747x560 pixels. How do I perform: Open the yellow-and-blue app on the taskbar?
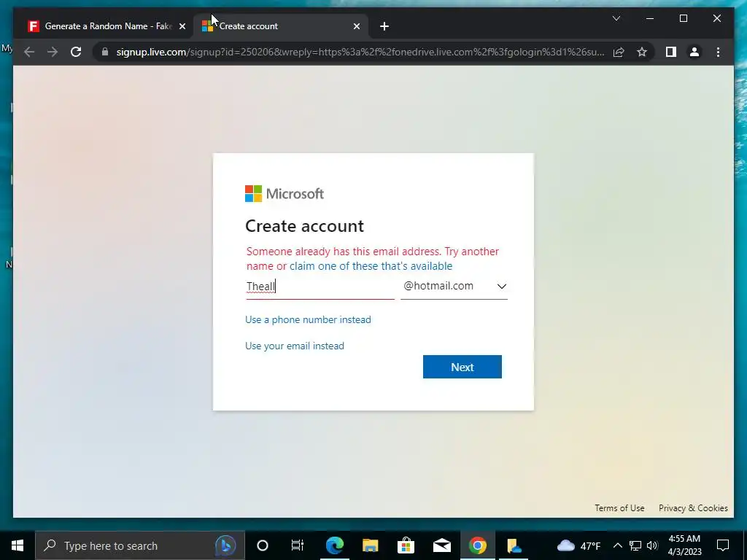514,545
